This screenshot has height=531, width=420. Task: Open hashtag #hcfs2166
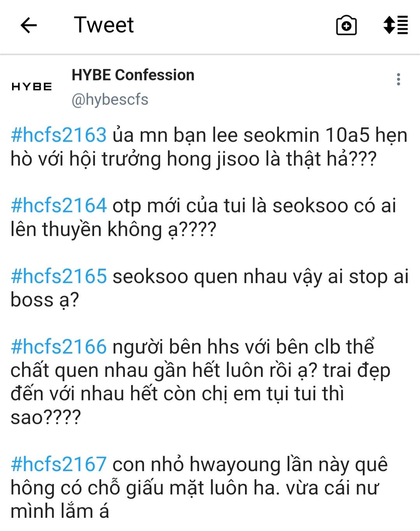[x=59, y=347]
